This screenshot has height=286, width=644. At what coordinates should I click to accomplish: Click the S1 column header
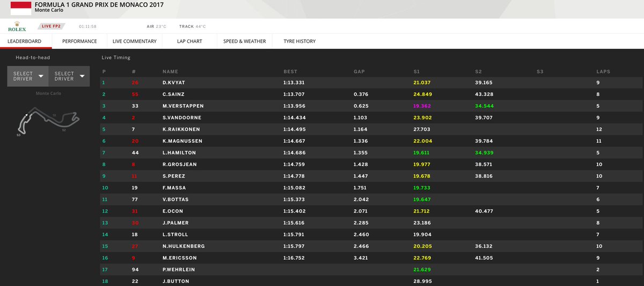pos(417,71)
